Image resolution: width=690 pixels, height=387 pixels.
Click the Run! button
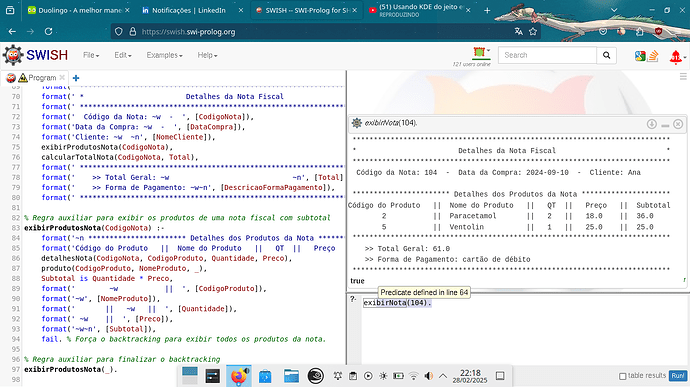tap(678, 376)
